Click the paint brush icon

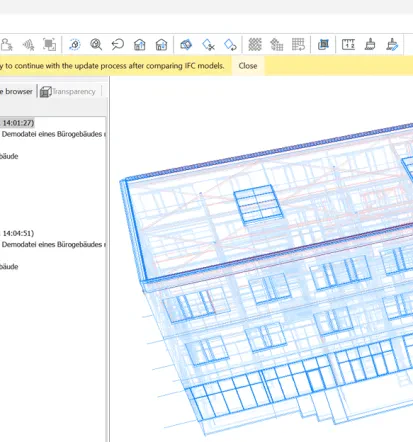coord(370,44)
